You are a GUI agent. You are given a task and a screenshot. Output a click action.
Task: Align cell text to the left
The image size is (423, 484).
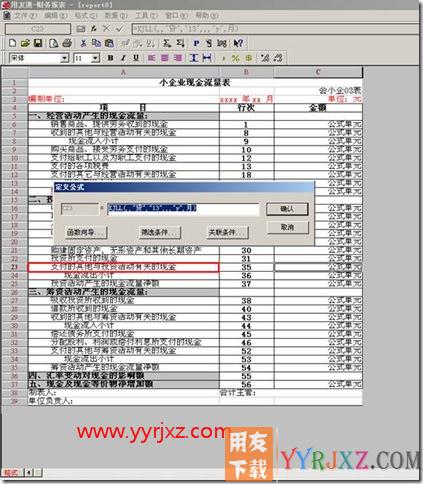[x=152, y=58]
